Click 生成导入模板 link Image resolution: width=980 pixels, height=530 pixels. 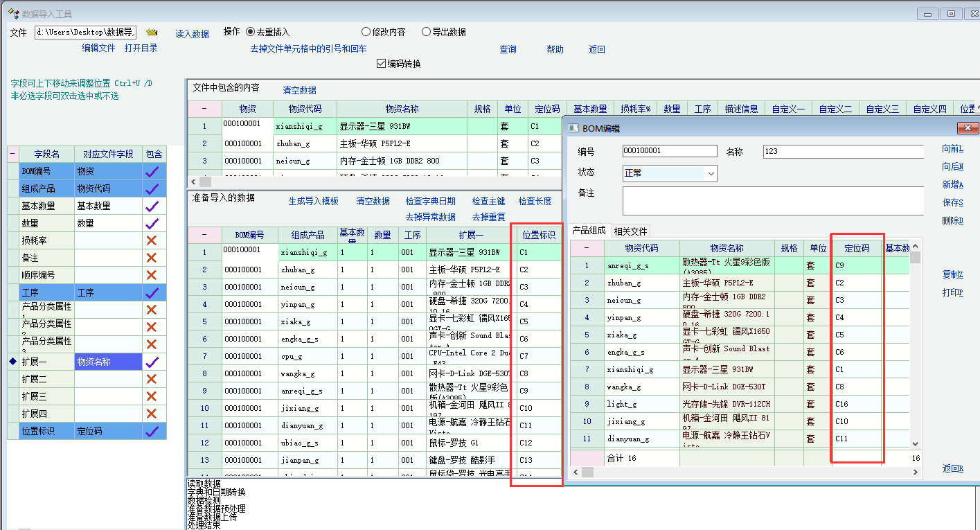click(313, 201)
